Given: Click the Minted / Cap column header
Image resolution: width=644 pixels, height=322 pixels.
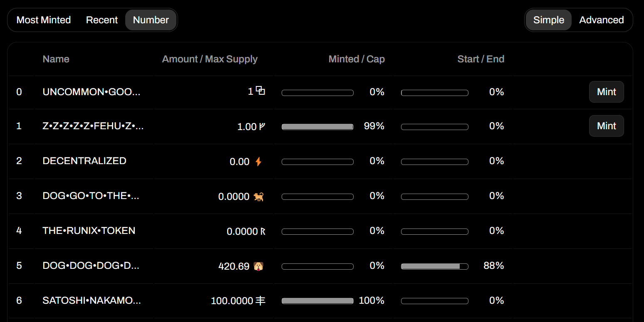Looking at the screenshot, I should [x=357, y=59].
